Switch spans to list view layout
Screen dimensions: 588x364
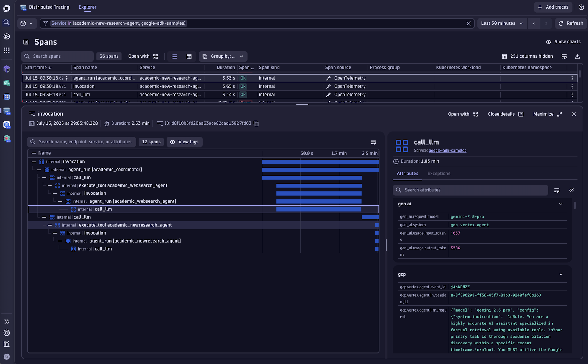pos(174,56)
